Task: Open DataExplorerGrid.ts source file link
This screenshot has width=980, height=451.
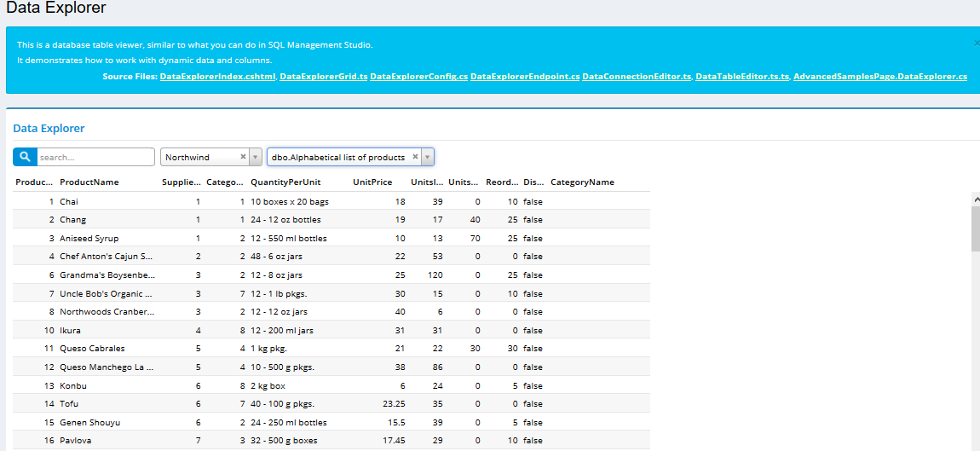Action: pyautogui.click(x=323, y=77)
